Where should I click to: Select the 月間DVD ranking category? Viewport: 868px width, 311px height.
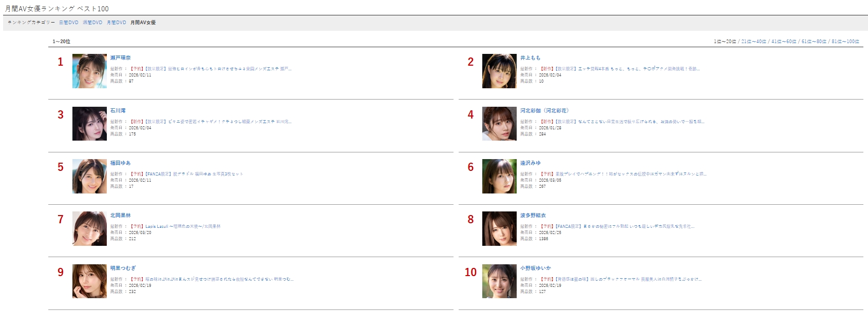[x=117, y=23]
